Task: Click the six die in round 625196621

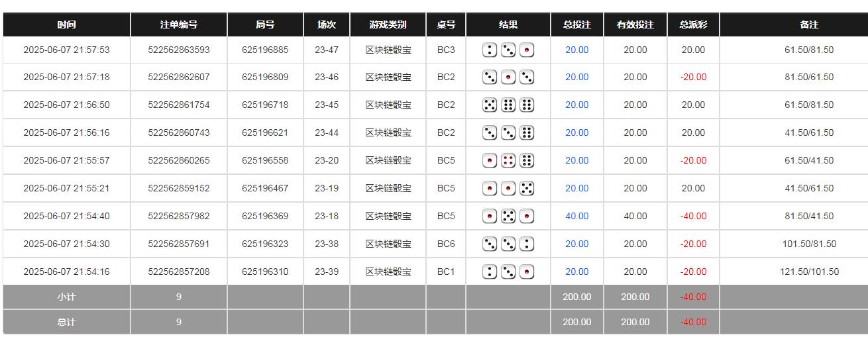Action: [527, 132]
